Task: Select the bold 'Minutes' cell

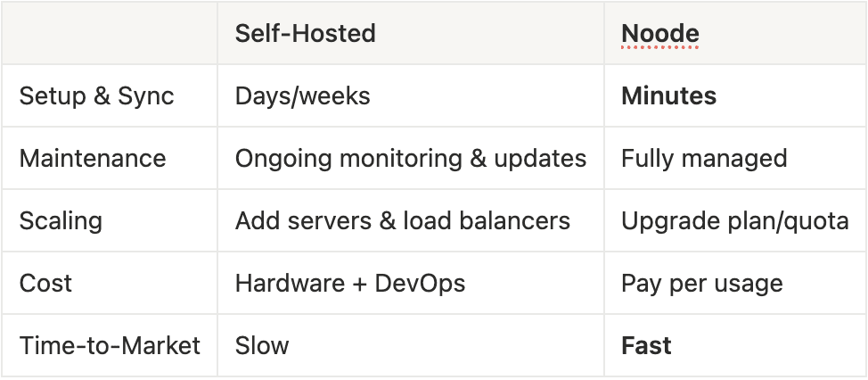Action: click(x=668, y=96)
